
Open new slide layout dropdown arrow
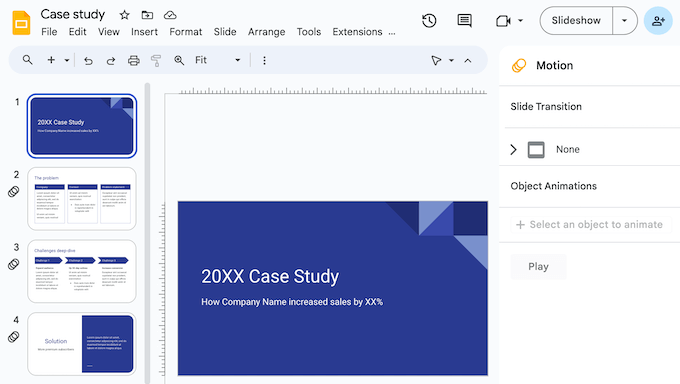coord(67,60)
